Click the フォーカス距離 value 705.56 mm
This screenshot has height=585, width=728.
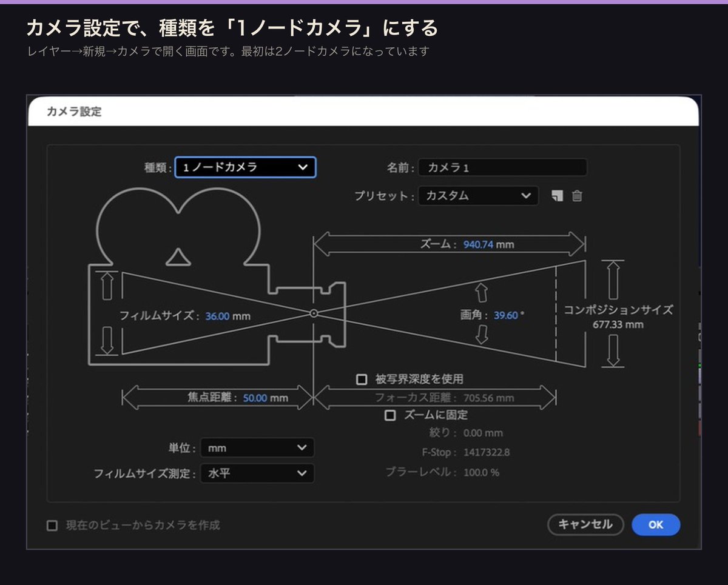(488, 398)
